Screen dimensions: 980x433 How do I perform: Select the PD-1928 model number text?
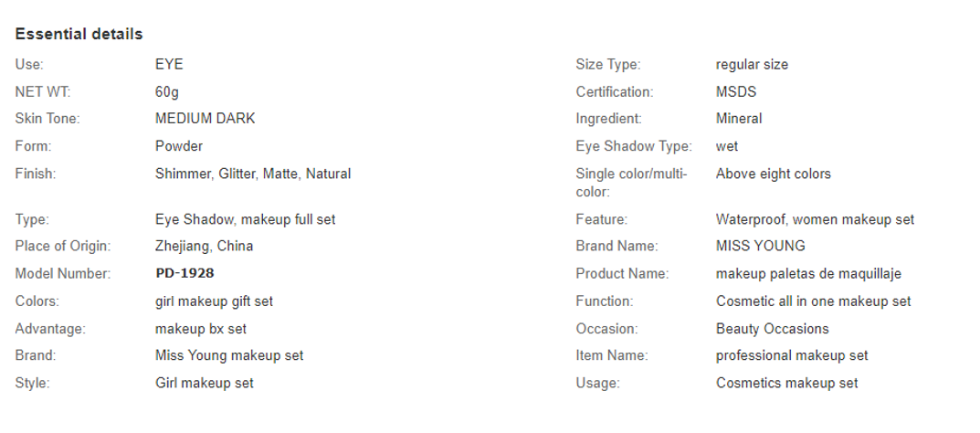pyautogui.click(x=184, y=274)
